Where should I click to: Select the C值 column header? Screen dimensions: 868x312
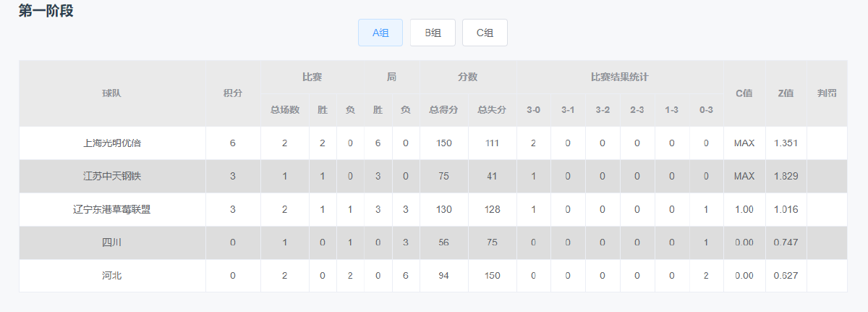point(744,93)
